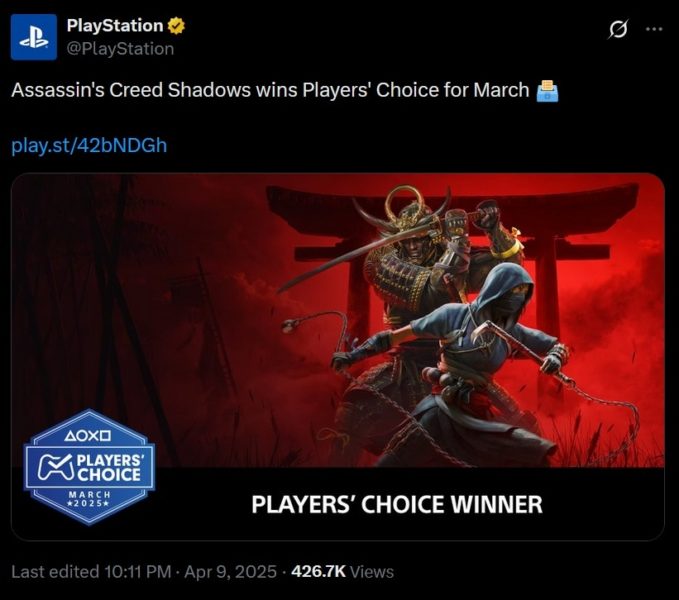Open the @PlayStation handle
The width and height of the screenshot is (679, 600).
pos(120,48)
